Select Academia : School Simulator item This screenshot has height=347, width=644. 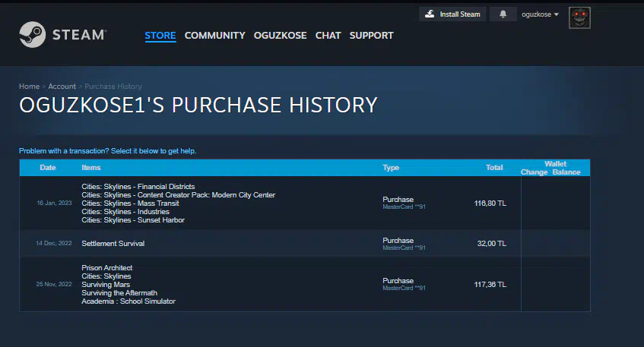coord(128,301)
